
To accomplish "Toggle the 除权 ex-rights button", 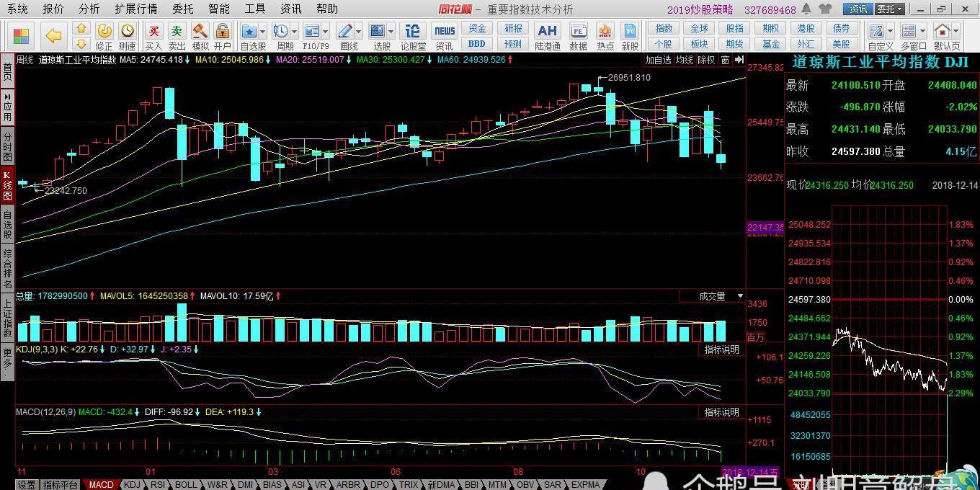I will tap(706, 60).
